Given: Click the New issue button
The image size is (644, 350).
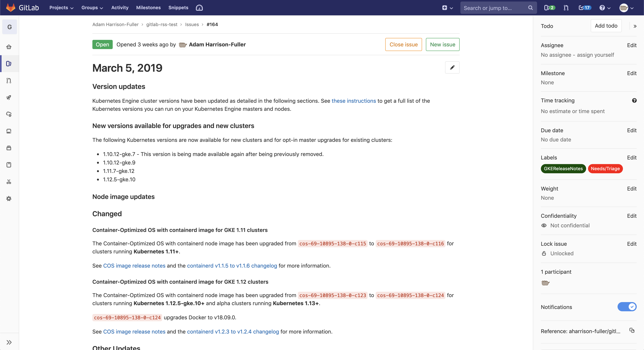Looking at the screenshot, I should pos(443,44).
